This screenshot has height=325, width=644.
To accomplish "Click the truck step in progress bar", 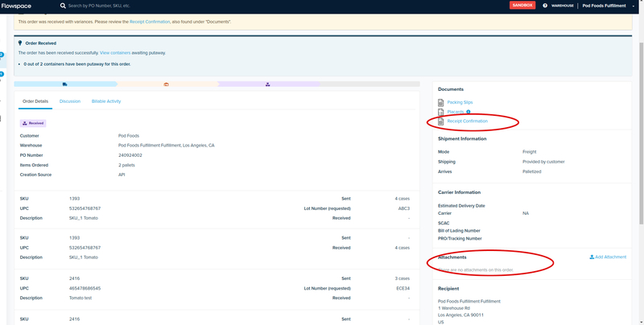I will (x=64, y=84).
